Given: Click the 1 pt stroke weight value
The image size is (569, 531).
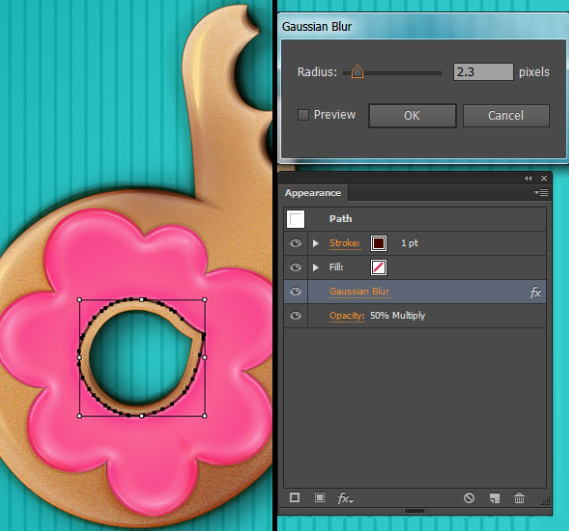Looking at the screenshot, I should 409,243.
